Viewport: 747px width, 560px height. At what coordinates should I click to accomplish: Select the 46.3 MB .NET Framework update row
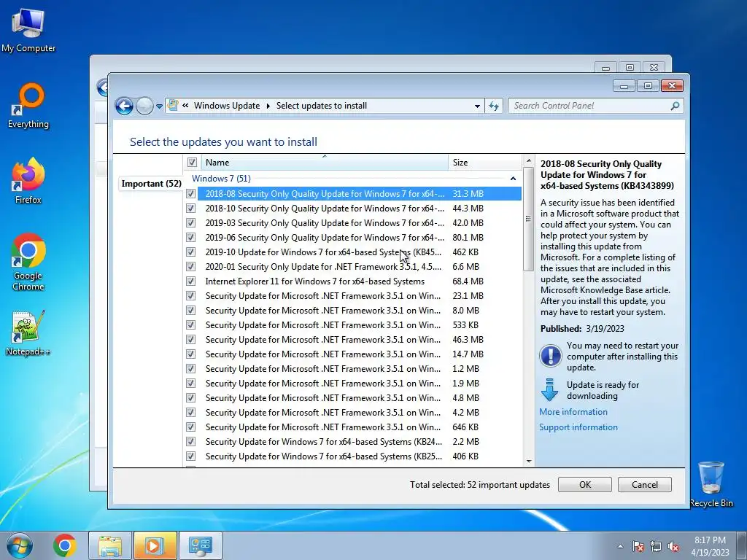pyautogui.click(x=352, y=340)
